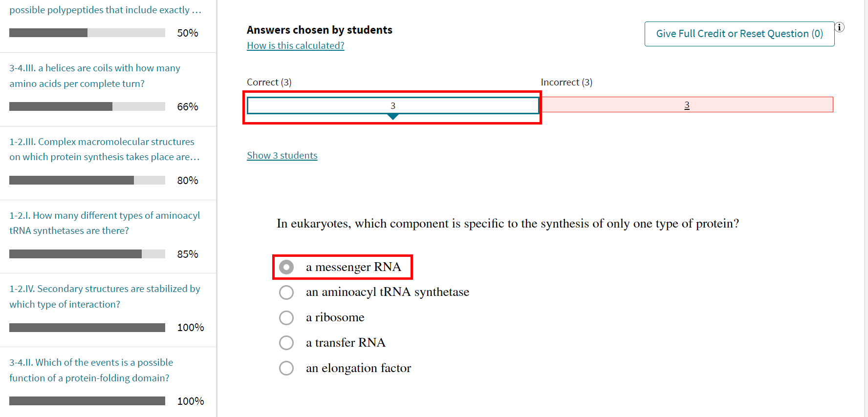
Task: Click the info icon beside Give Full Credit button
Action: (840, 27)
